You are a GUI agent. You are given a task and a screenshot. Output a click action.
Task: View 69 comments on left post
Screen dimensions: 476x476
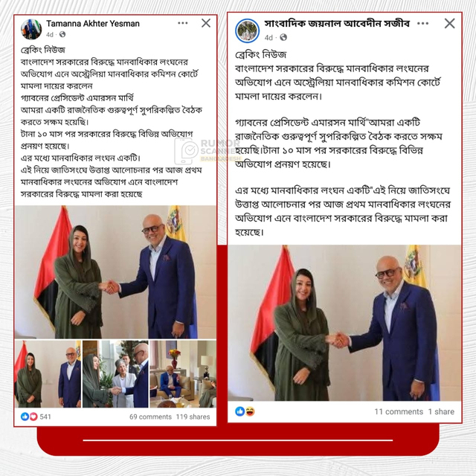coord(150,416)
